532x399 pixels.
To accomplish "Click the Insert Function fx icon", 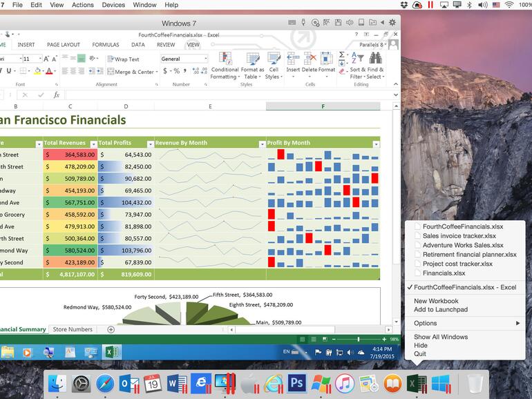I will pyautogui.click(x=57, y=95).
